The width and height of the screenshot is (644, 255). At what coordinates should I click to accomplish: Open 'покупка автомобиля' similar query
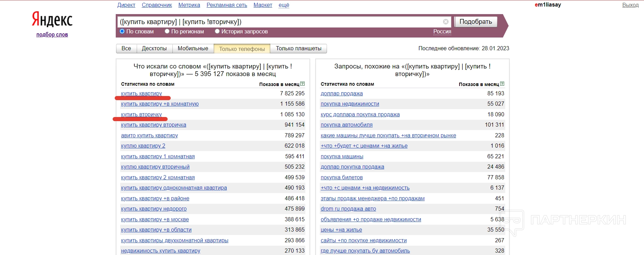pos(347,125)
